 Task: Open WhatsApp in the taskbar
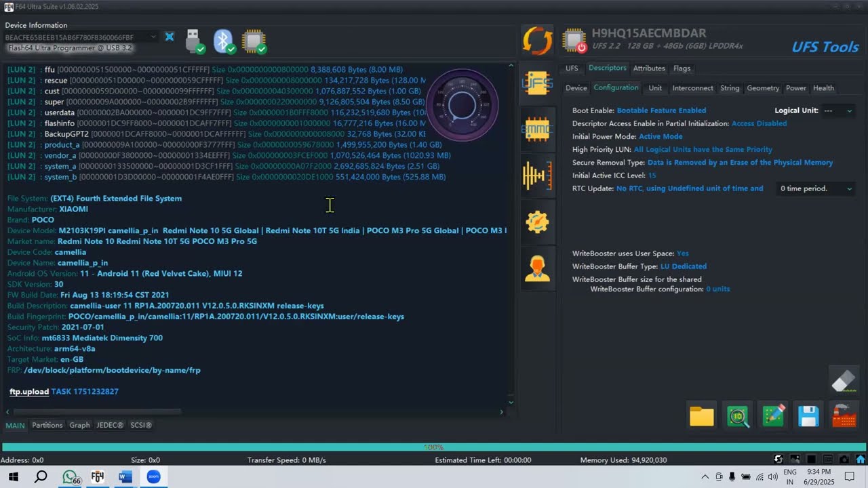point(70,476)
